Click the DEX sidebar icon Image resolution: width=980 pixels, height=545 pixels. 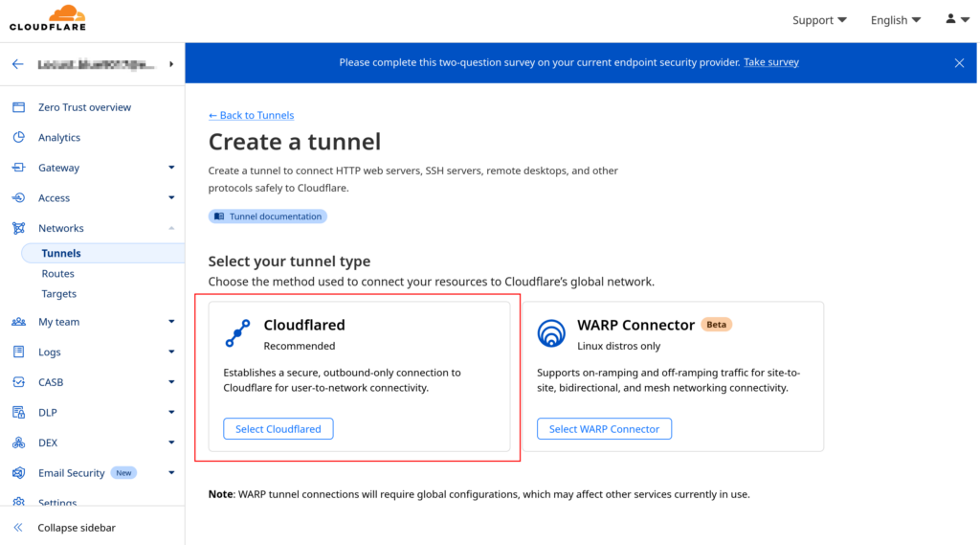tap(19, 443)
